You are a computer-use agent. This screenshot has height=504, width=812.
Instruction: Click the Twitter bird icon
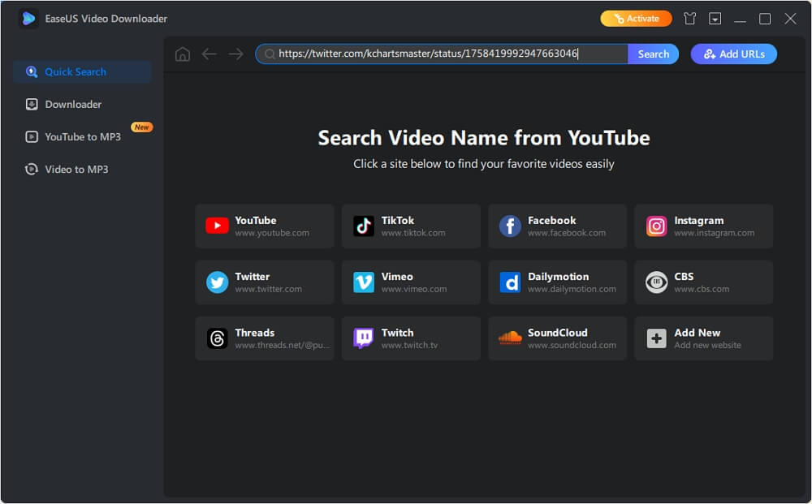click(x=217, y=282)
